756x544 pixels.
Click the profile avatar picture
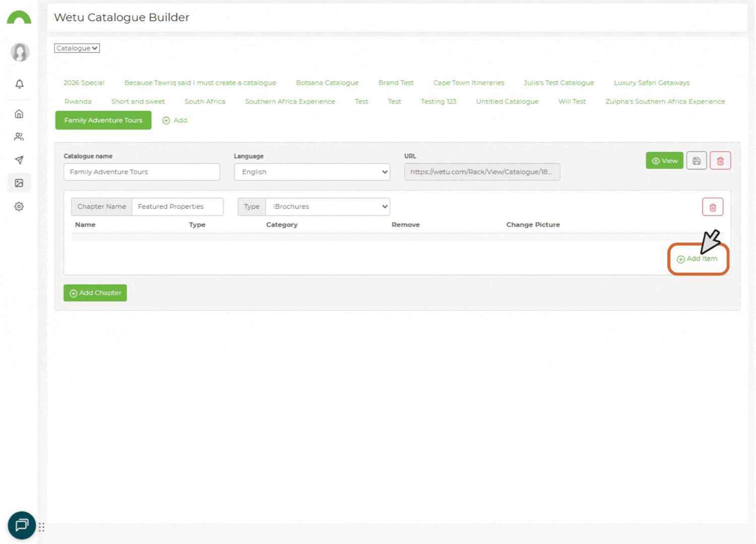coord(19,52)
